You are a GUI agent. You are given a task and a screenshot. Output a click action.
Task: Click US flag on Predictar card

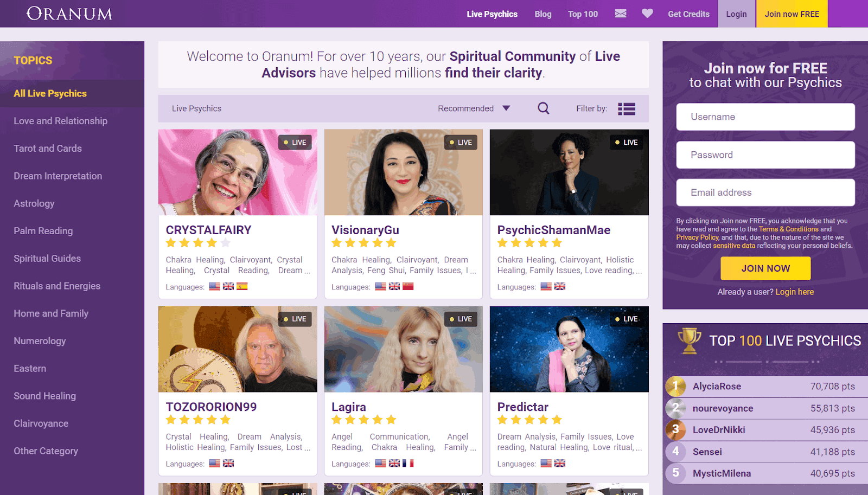tap(546, 463)
